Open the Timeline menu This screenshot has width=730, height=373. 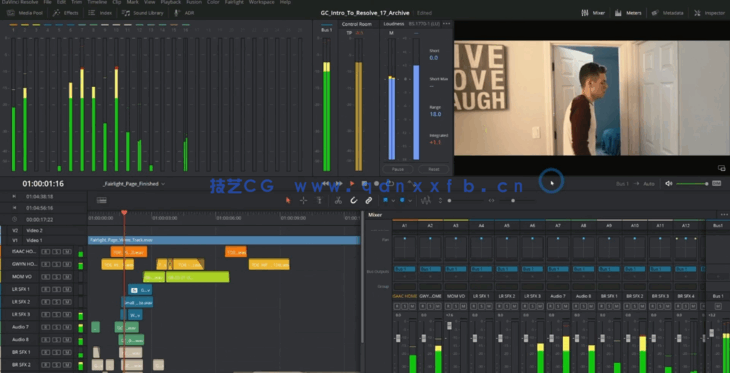(97, 2)
